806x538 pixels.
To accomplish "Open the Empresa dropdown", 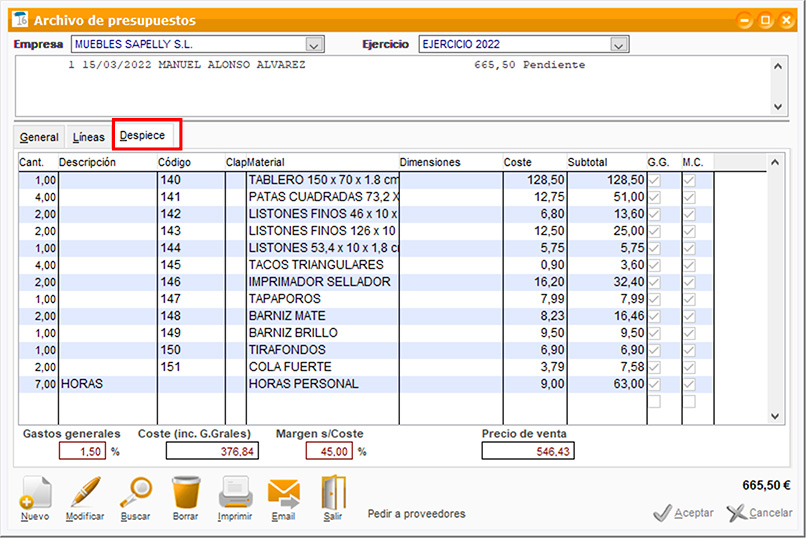I will [314, 45].
